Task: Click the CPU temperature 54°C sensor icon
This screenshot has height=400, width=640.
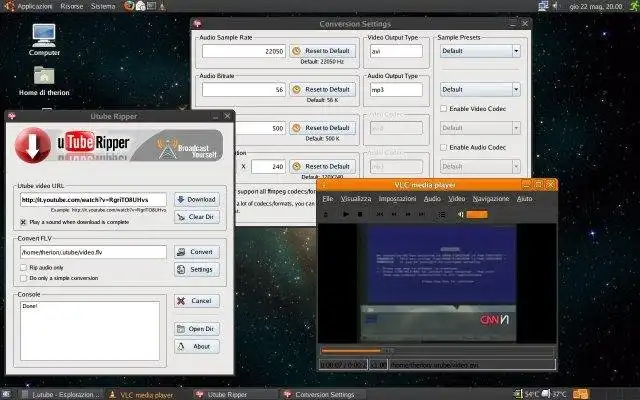Action: [x=518, y=394]
